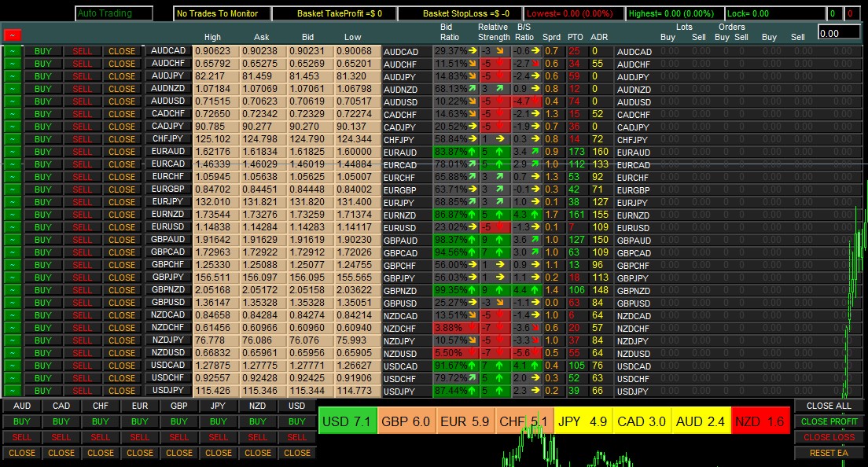Click the RESET EA button
This screenshot has width=868, height=467.
pos(830,452)
